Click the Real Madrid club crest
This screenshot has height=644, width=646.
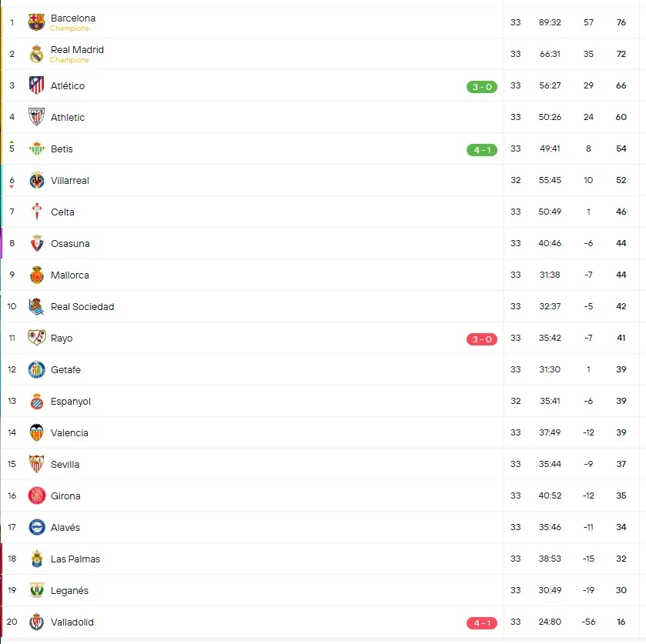tap(36, 54)
